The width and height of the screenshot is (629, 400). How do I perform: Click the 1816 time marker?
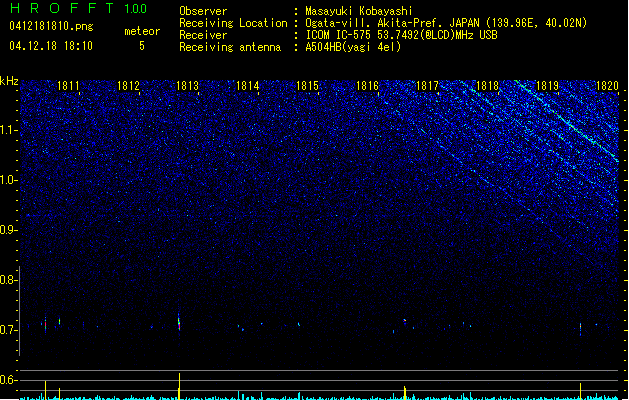367,86
